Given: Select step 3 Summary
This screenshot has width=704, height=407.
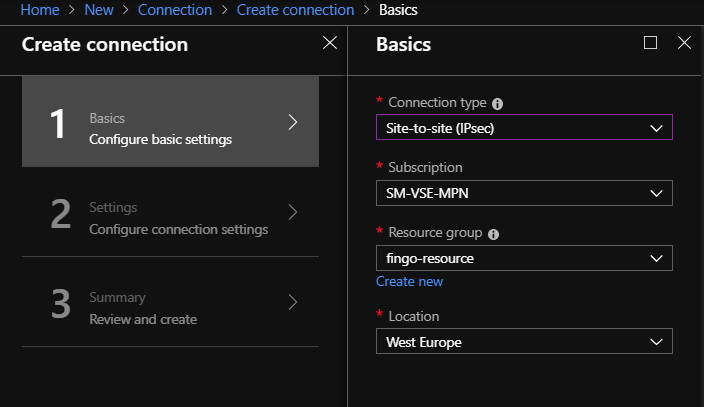Looking at the screenshot, I should 170,302.
